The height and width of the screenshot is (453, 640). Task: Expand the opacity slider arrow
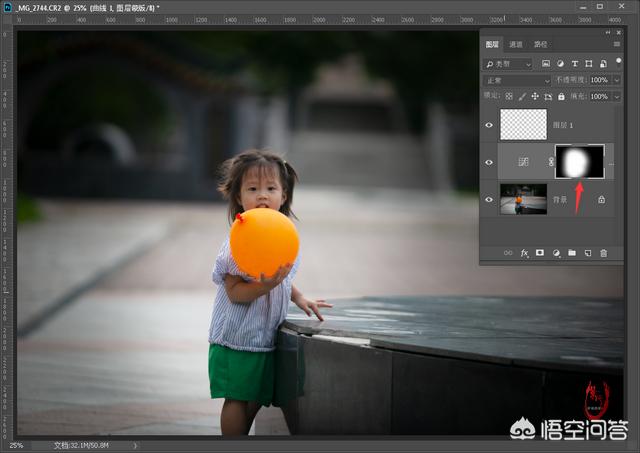[x=617, y=80]
